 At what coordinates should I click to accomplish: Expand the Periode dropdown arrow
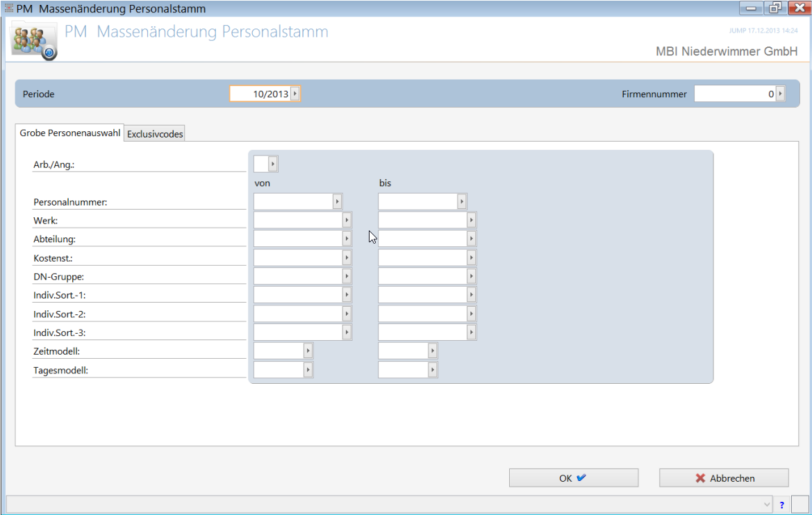click(295, 94)
